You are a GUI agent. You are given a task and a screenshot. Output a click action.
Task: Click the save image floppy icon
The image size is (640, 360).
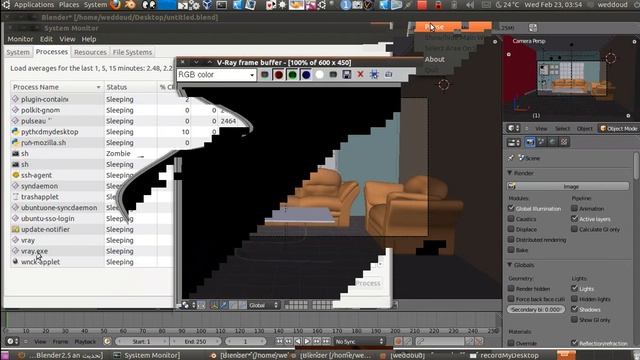coord(347,75)
